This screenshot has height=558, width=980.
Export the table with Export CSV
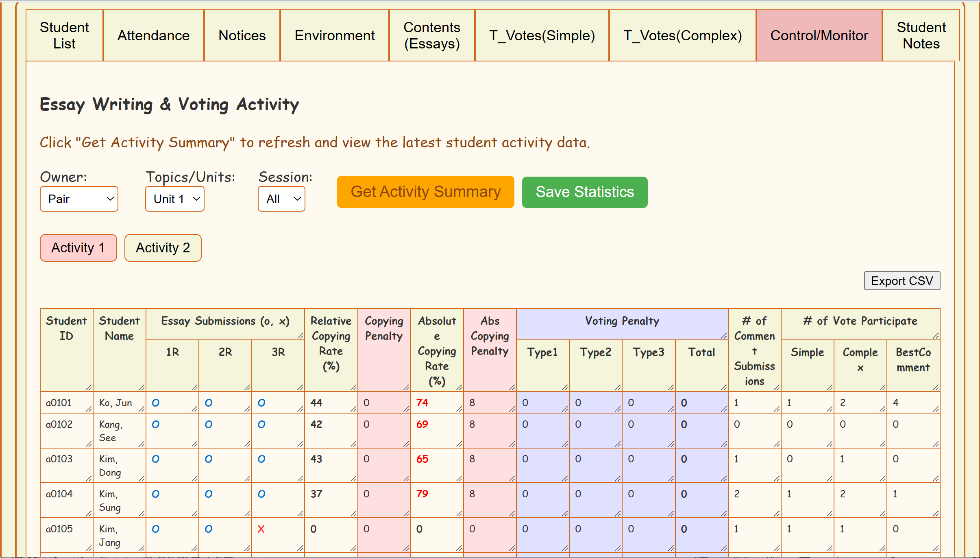pyautogui.click(x=902, y=281)
